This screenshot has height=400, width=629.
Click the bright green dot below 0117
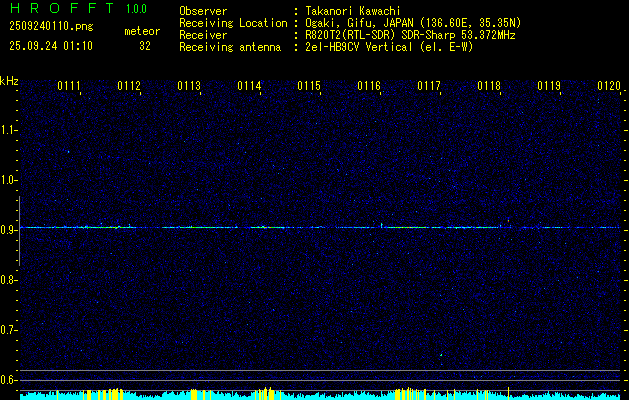(x=441, y=355)
